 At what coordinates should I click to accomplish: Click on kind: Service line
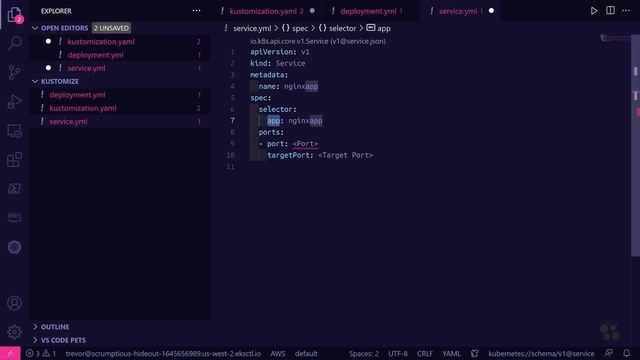click(x=278, y=63)
